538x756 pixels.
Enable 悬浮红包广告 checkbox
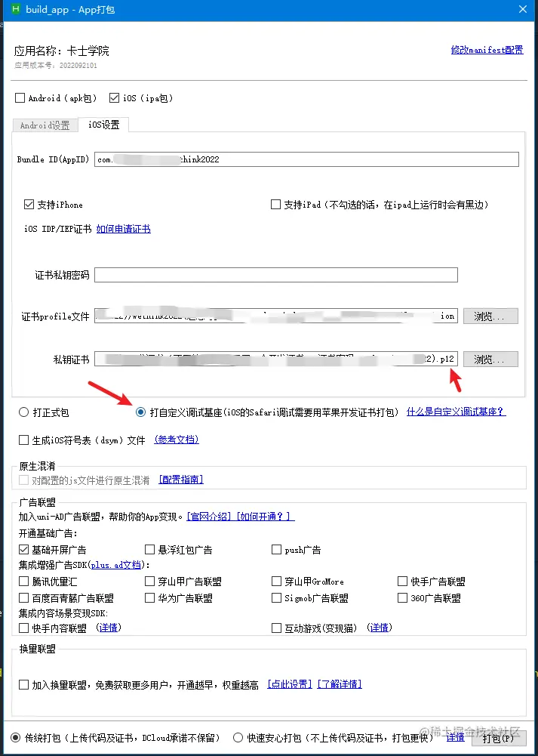coord(150,550)
